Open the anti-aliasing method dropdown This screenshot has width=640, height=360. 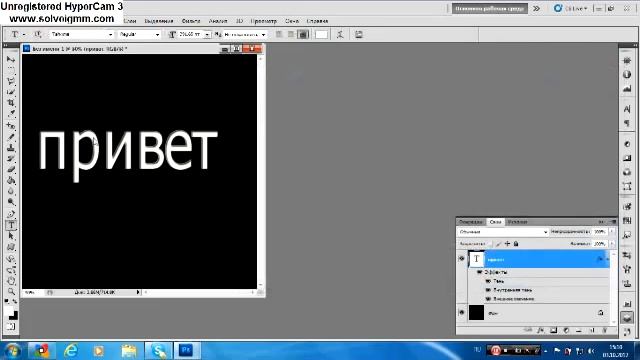pos(263,35)
